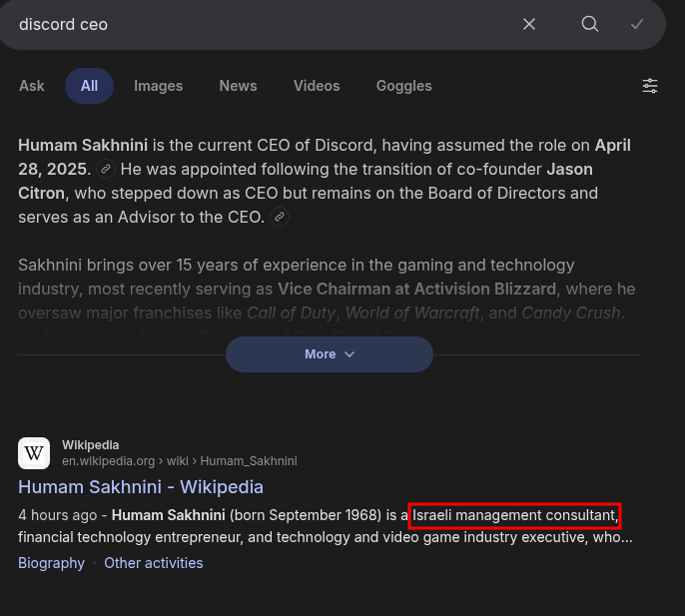This screenshot has width=685, height=616.
Task: Click the 4 hours ago timestamp
Action: pyautogui.click(x=57, y=515)
